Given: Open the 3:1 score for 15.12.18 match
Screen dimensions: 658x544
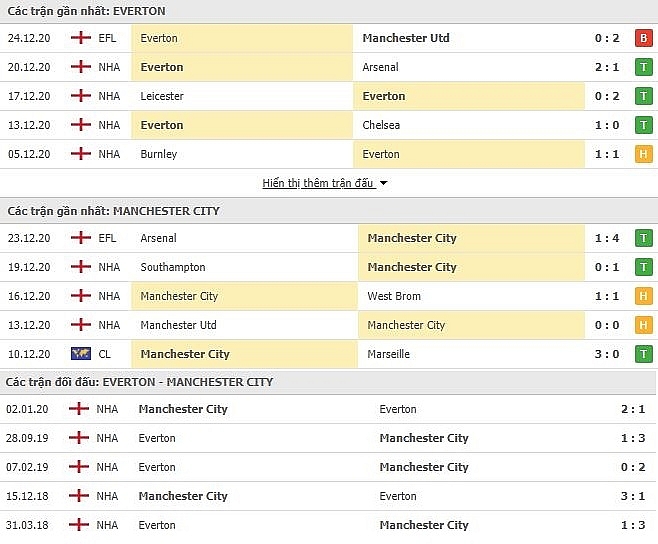Looking at the screenshot, I should (x=633, y=496).
